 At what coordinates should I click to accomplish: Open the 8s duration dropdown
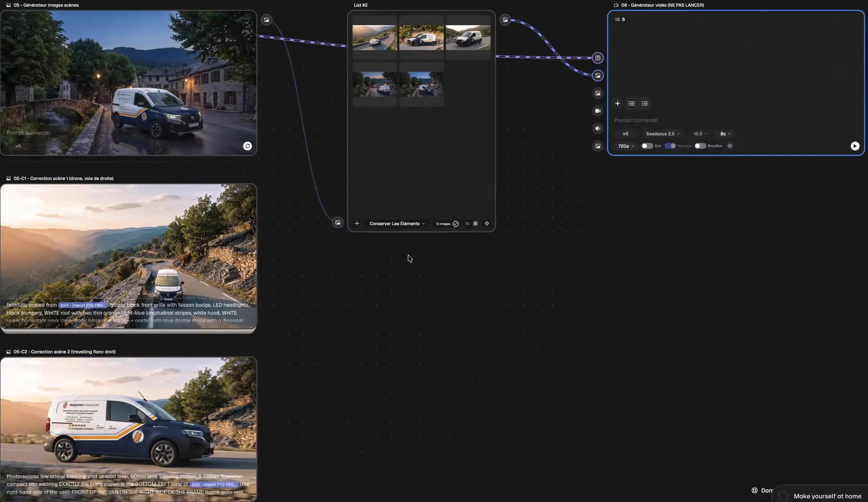[x=725, y=134]
